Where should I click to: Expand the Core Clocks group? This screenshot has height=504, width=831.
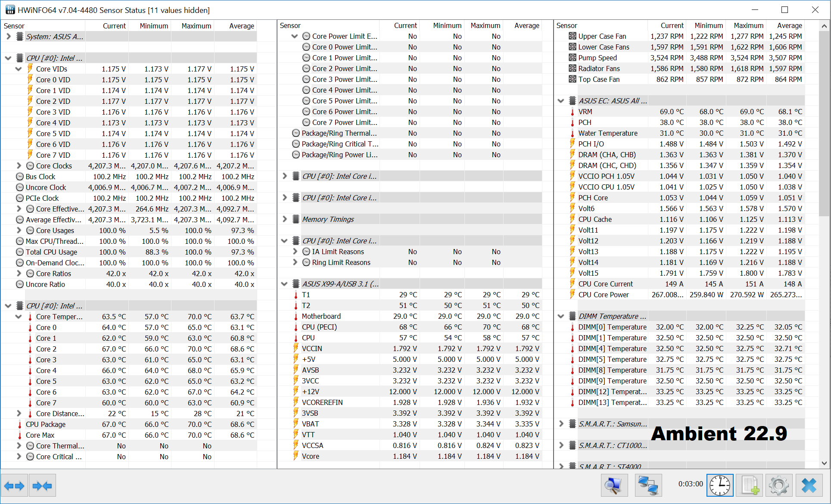click(x=19, y=166)
